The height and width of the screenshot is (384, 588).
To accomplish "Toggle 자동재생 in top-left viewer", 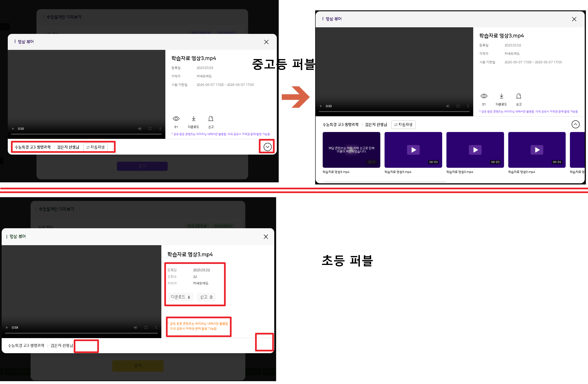I will coord(96,147).
